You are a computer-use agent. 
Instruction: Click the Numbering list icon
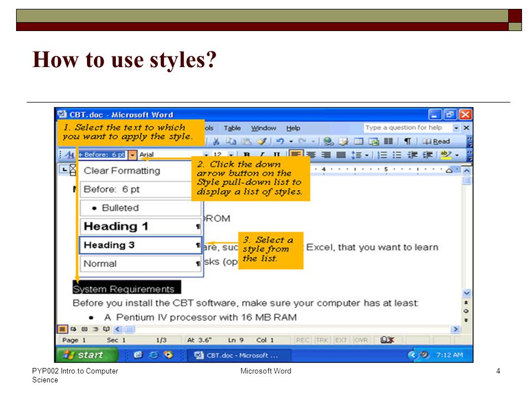pos(382,155)
